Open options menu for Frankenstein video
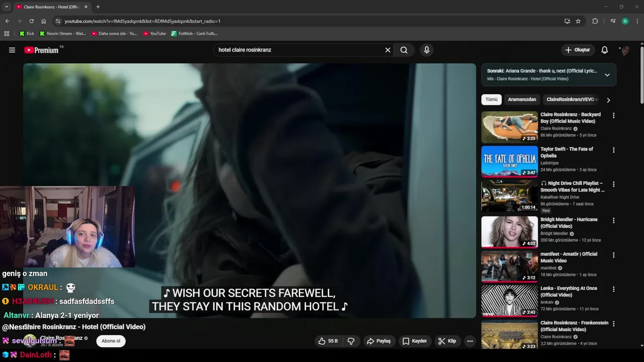Image resolution: width=644 pixels, height=362 pixels. (x=613, y=323)
